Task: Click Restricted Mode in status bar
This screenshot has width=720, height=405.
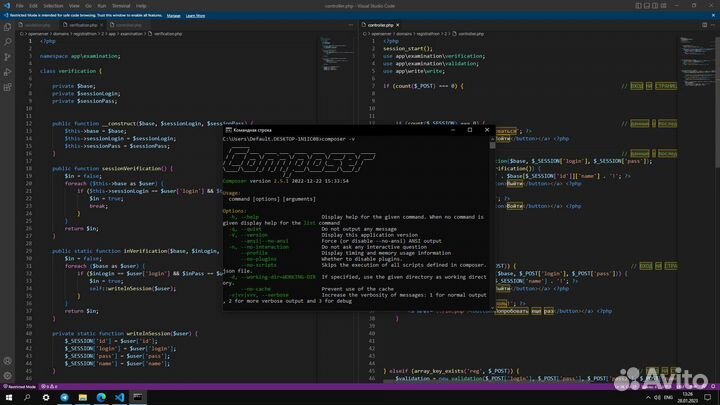Action: coord(20,387)
